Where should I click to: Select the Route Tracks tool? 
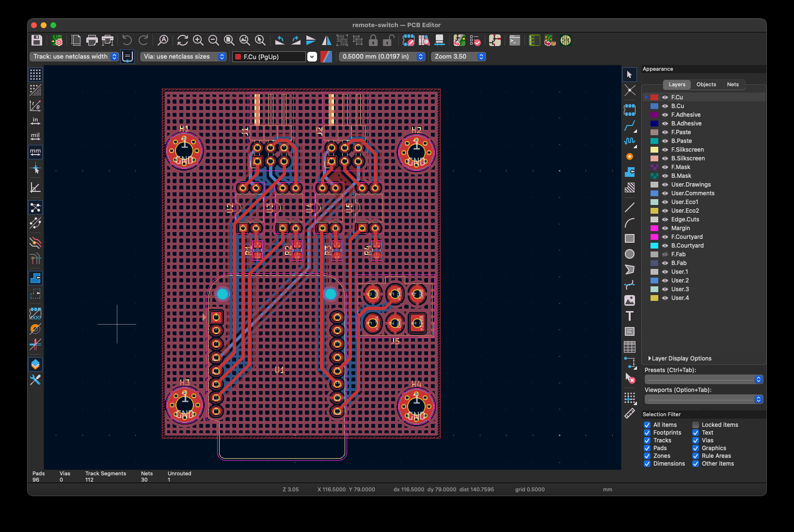tap(629, 125)
